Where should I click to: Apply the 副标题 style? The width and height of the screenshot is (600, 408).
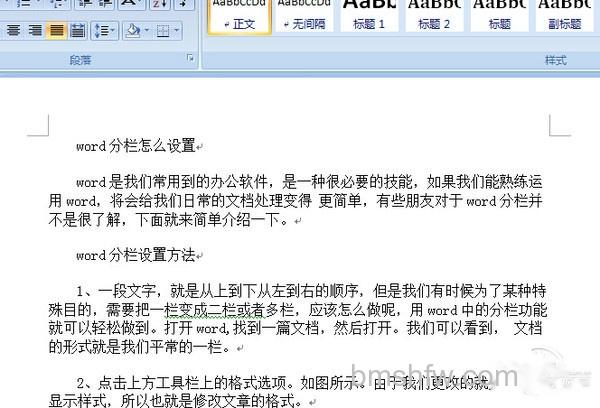564,16
